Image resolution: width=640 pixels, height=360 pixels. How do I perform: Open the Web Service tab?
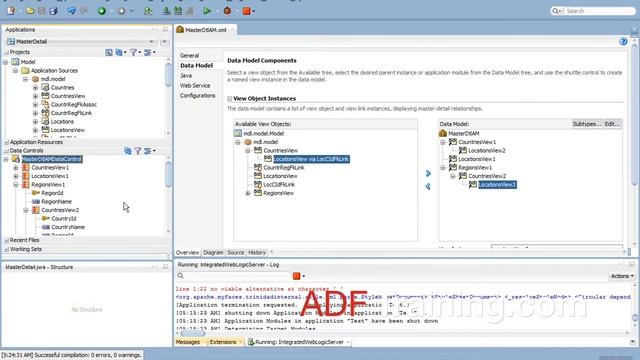(x=195, y=86)
